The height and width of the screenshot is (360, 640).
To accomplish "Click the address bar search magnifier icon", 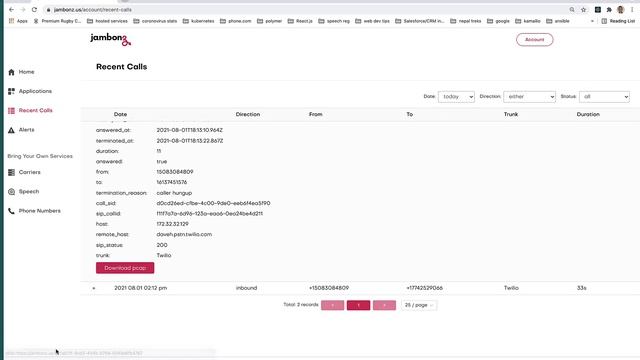I will pos(572,9).
